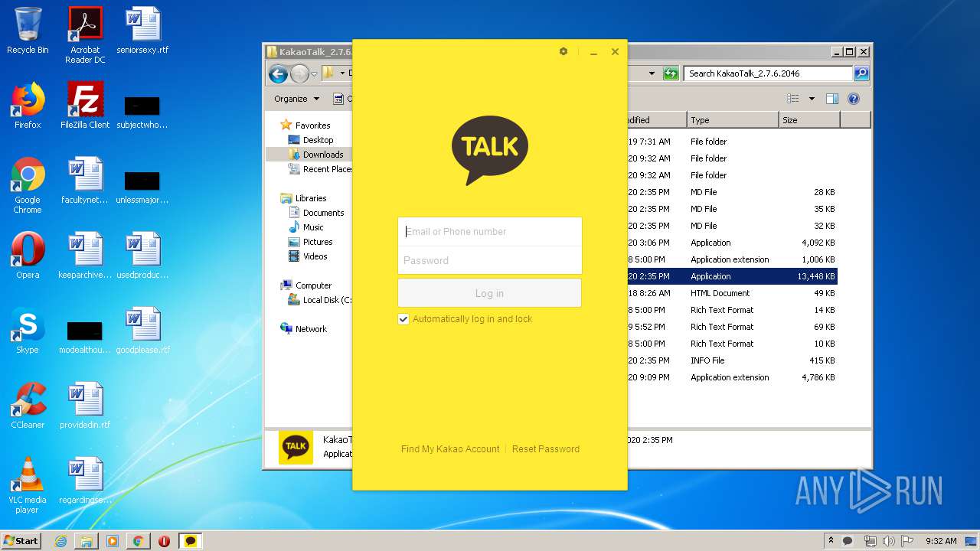Open Internet Explorer from taskbar
Image resolution: width=980 pixels, height=551 pixels.
[x=60, y=541]
